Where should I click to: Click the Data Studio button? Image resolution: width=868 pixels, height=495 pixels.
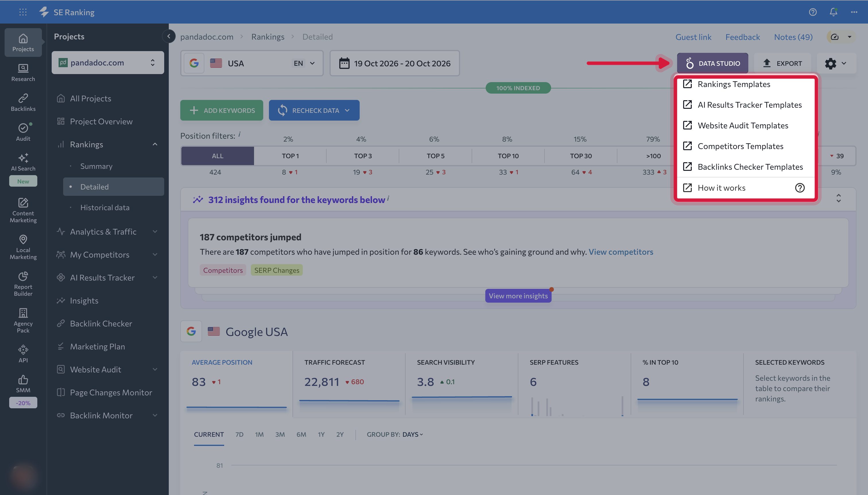pos(713,63)
